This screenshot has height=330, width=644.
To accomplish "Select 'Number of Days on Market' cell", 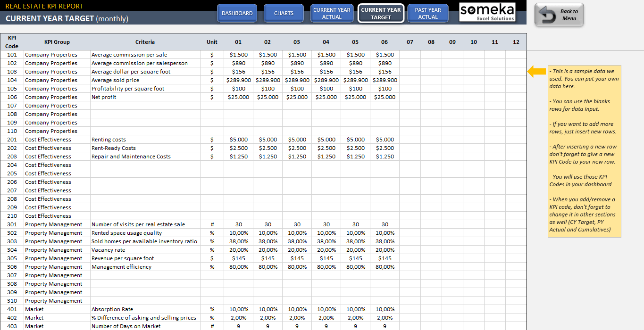I will point(145,326).
